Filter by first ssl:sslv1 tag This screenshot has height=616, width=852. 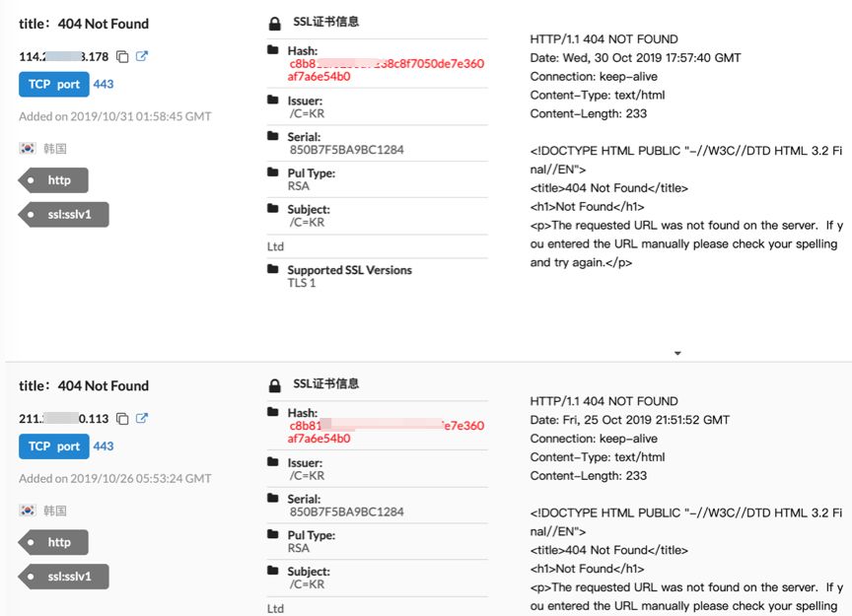(65, 215)
